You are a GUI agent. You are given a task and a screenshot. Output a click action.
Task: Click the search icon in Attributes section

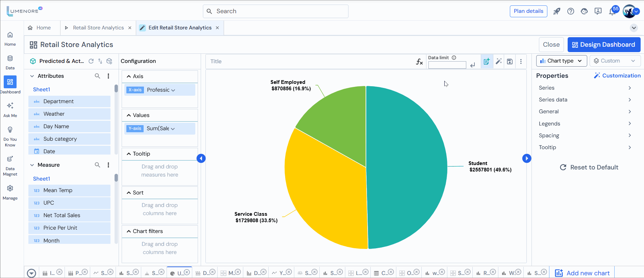(x=97, y=76)
